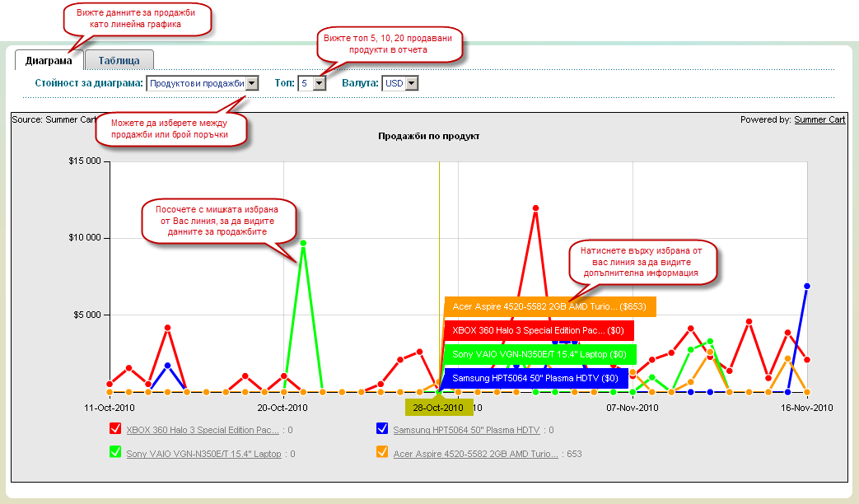Click the red line's highest peak point

click(535, 208)
